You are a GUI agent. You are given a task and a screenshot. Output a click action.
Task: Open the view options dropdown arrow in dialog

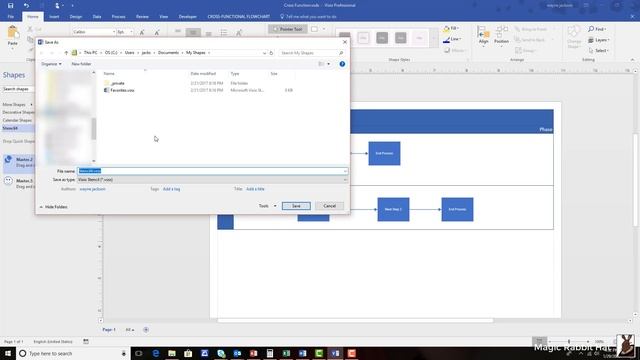coord(329,64)
